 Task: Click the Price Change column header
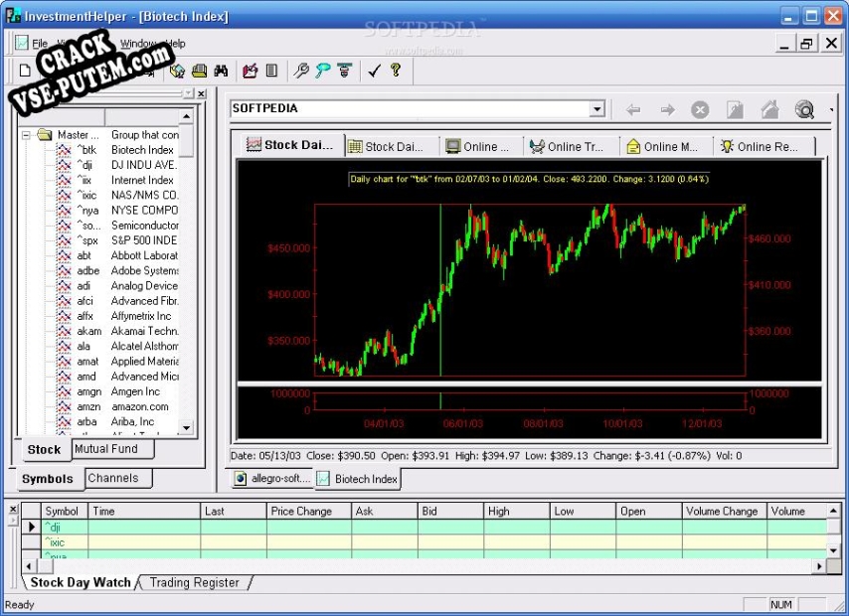point(308,511)
